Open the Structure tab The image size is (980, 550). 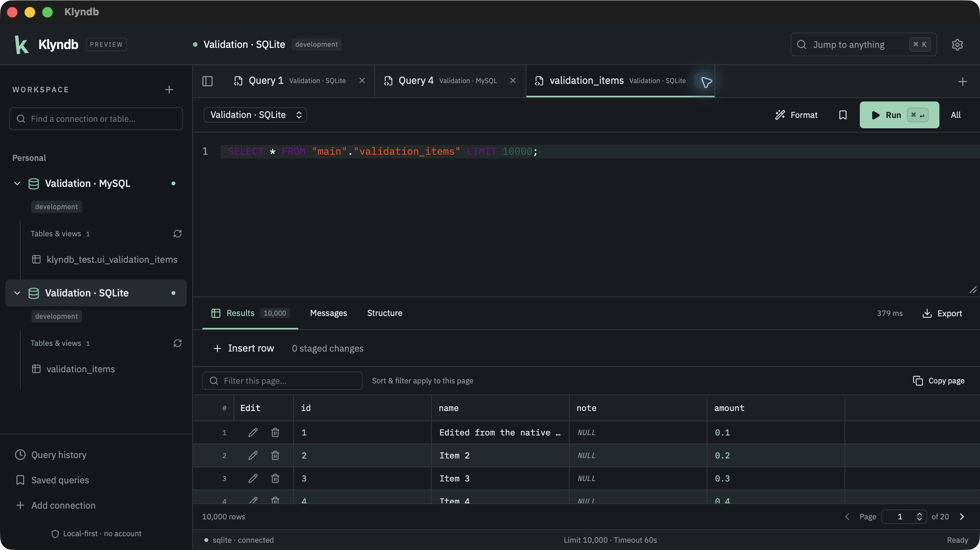coord(385,313)
